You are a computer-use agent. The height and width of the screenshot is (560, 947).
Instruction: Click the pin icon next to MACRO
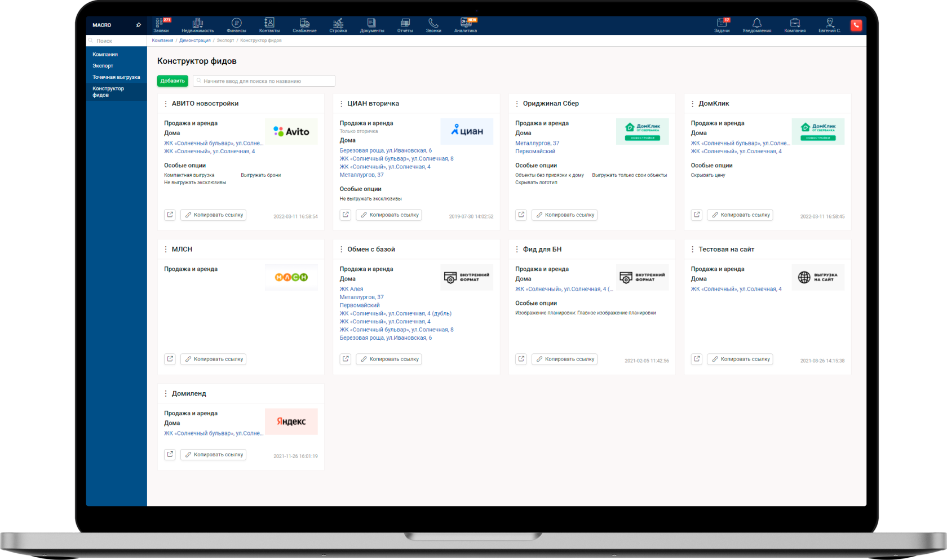click(x=139, y=25)
